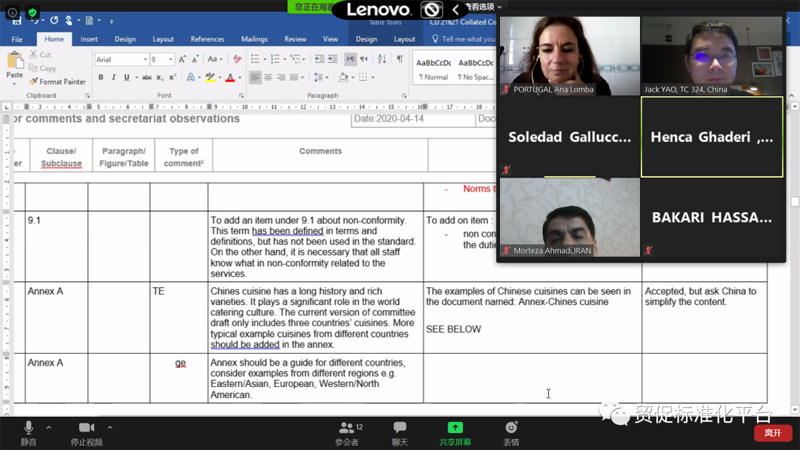Toggle bold formatting in the ribbon
Viewport: 800px width, 450px height.
click(x=102, y=77)
